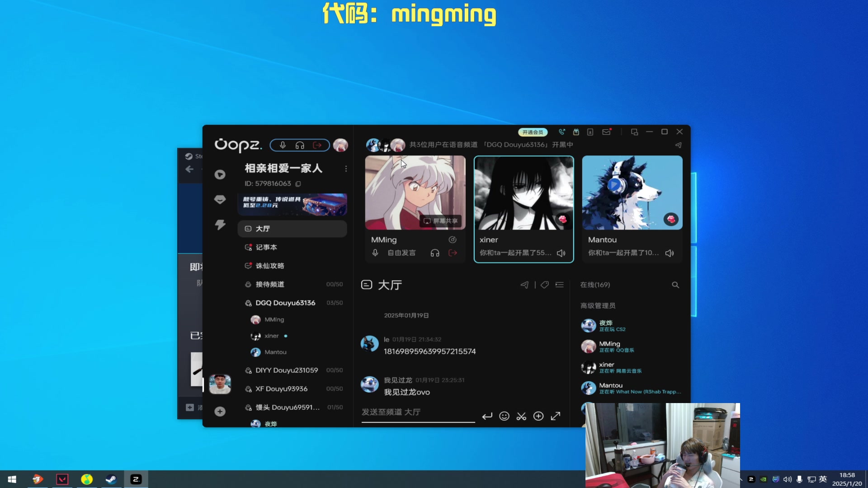Search online members with magnifier icon

point(675,285)
